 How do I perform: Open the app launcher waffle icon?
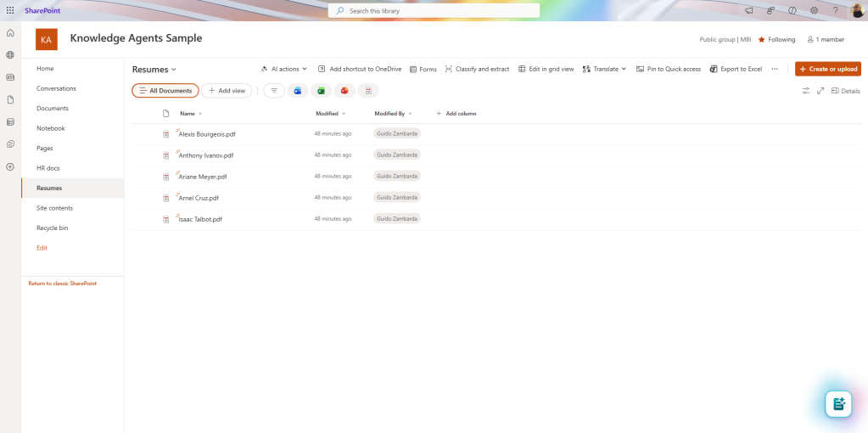(x=10, y=10)
